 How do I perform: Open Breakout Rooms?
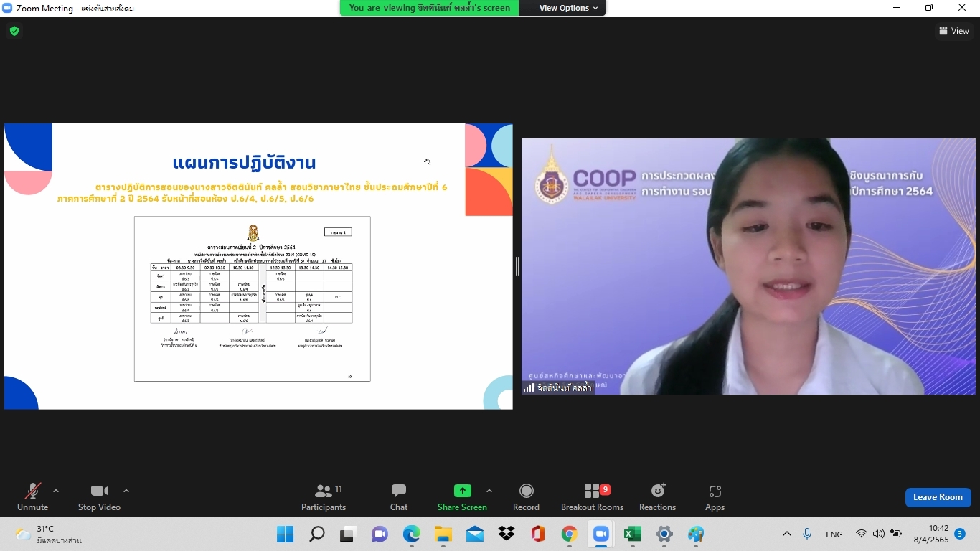(592, 497)
